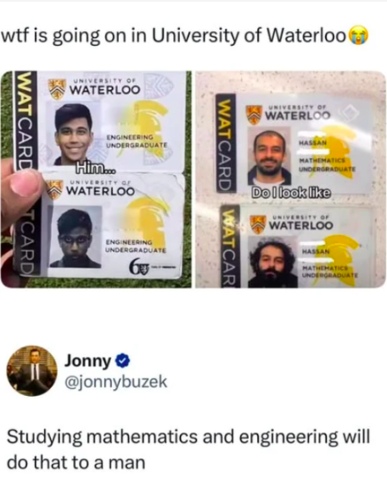Open the right mathematics cards image

pyautogui.click(x=290, y=179)
